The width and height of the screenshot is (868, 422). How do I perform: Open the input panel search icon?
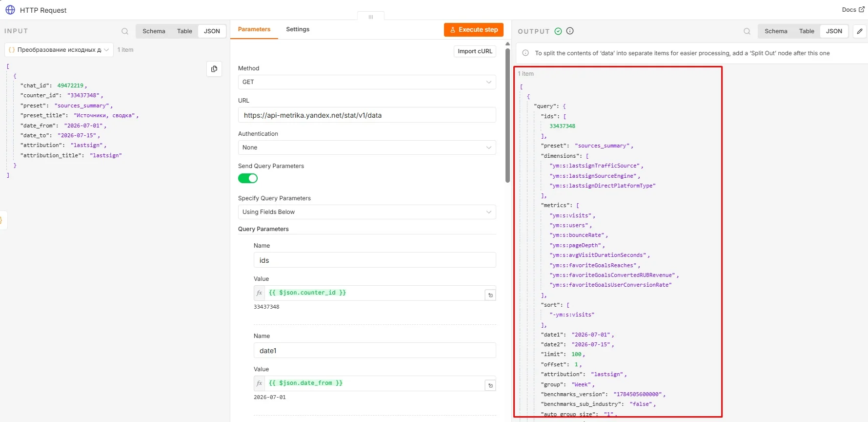[x=125, y=31]
